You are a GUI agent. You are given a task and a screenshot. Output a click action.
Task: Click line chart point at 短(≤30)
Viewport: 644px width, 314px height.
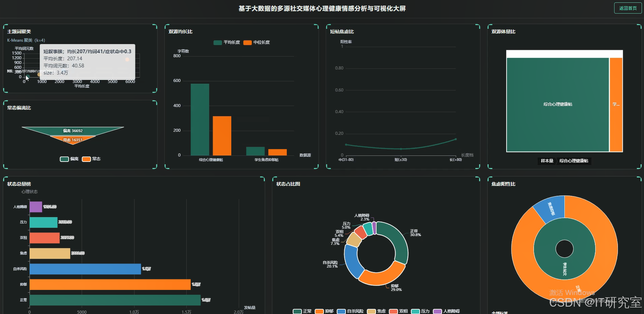401,149
